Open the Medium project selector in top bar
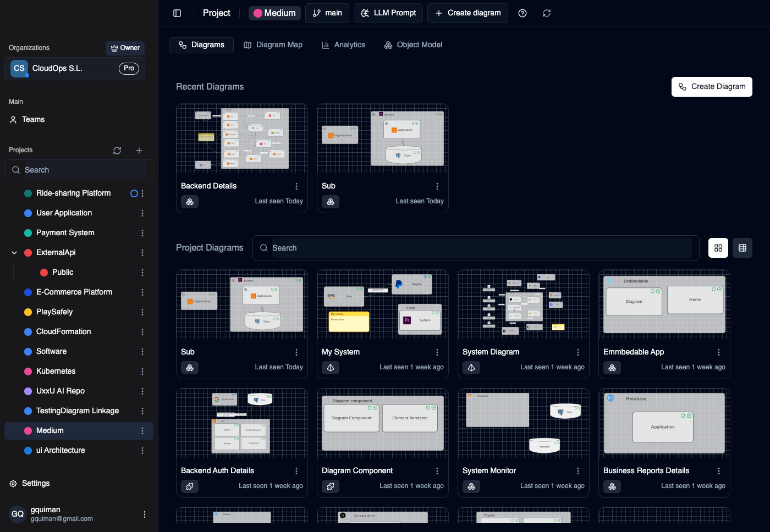The height and width of the screenshot is (532, 770). coord(274,13)
